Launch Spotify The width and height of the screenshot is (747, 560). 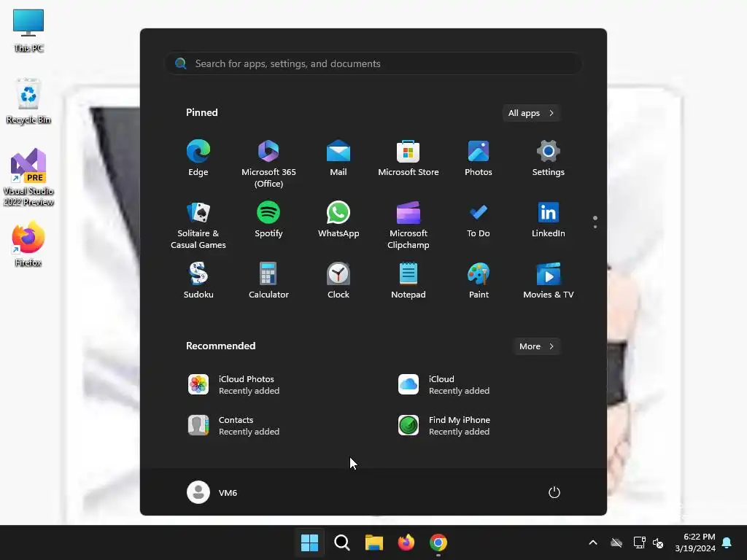pos(268,219)
